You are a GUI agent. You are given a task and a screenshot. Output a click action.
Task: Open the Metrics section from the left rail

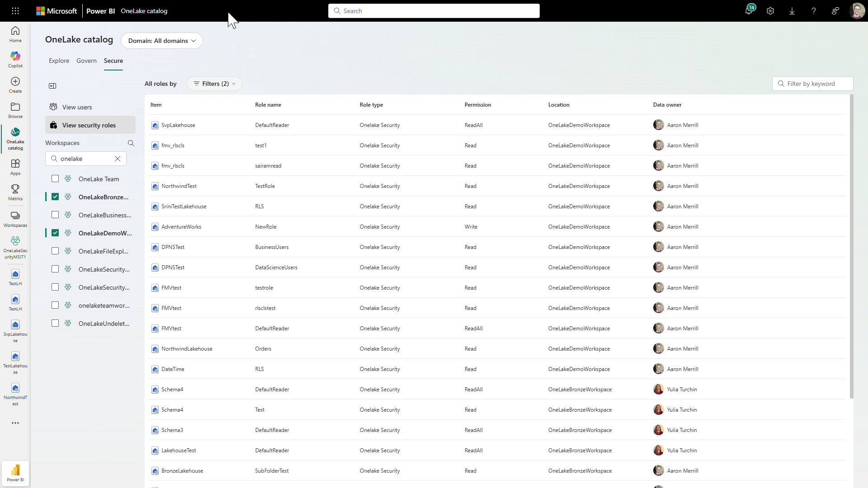pyautogui.click(x=15, y=192)
